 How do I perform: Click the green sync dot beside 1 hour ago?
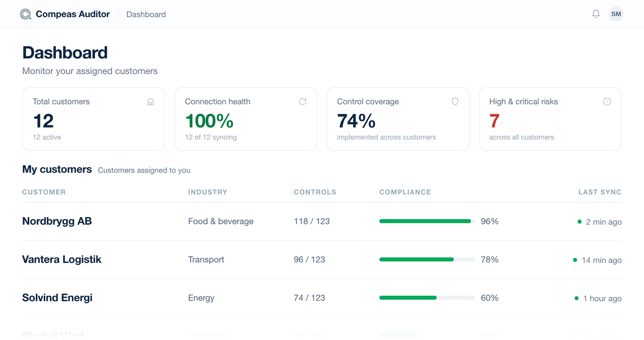click(577, 298)
